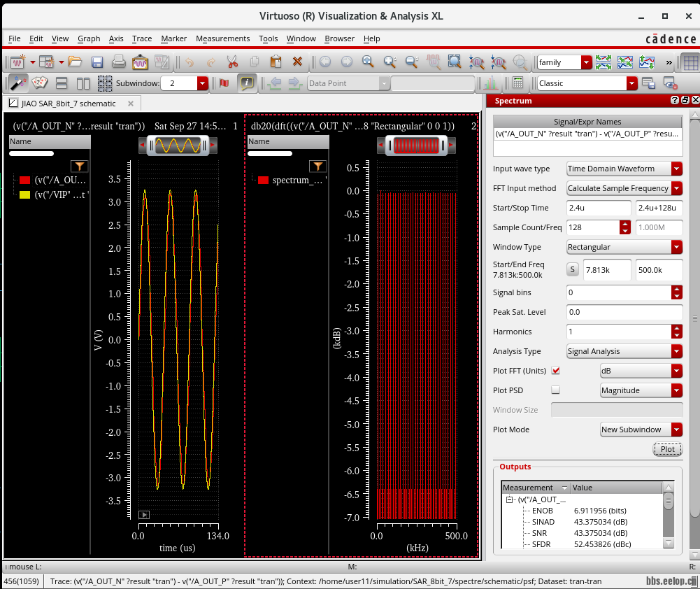The height and width of the screenshot is (589, 700).
Task: Click toolbar overflow chevron button
Action: [x=669, y=62]
